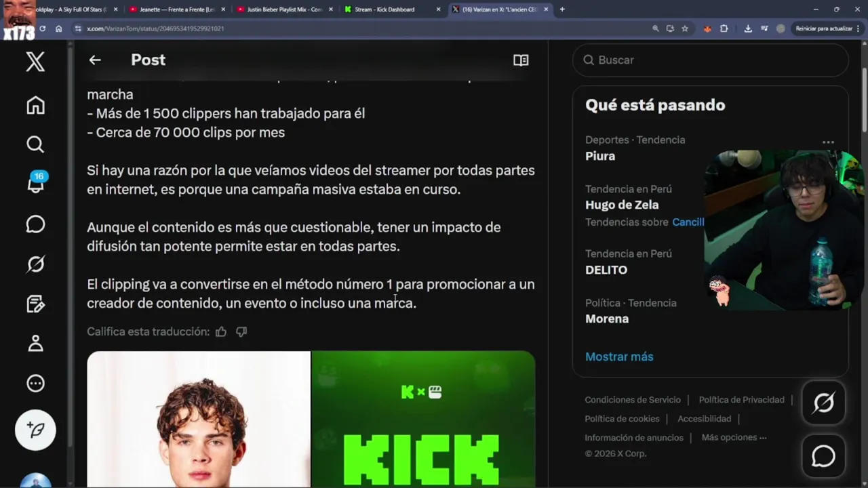This screenshot has width=868, height=488.
Task: Switch to Coldplay A Sky Full Of Stars tab
Action: click(71, 9)
